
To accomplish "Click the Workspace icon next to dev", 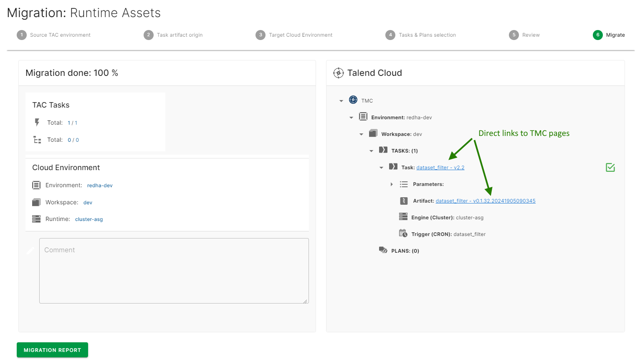I will coord(373,133).
